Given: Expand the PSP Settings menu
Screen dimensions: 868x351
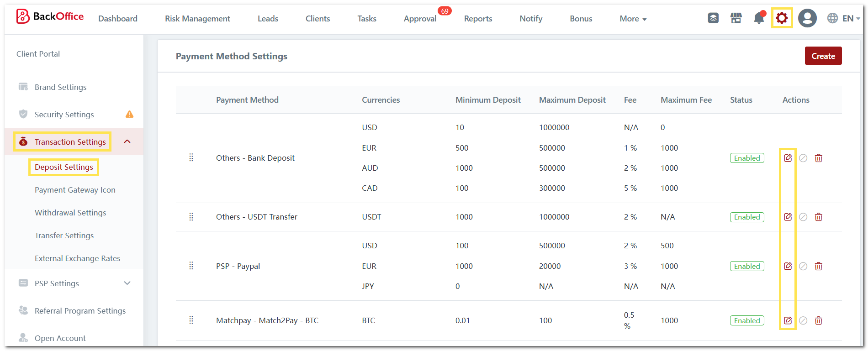Looking at the screenshot, I should [x=127, y=283].
